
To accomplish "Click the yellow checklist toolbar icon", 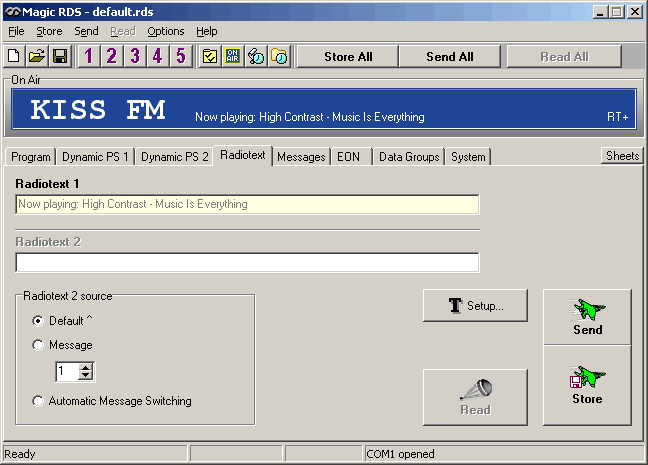I will (210, 56).
